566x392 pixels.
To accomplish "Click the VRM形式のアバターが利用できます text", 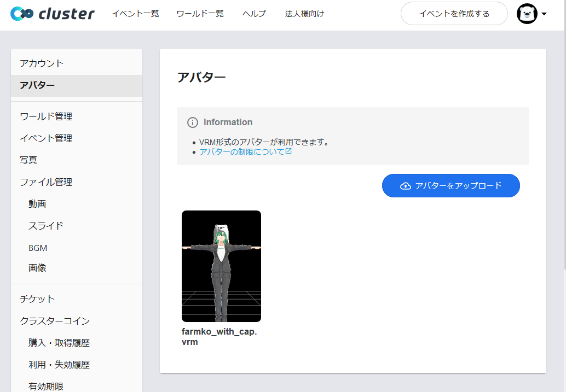I will pos(264,142).
